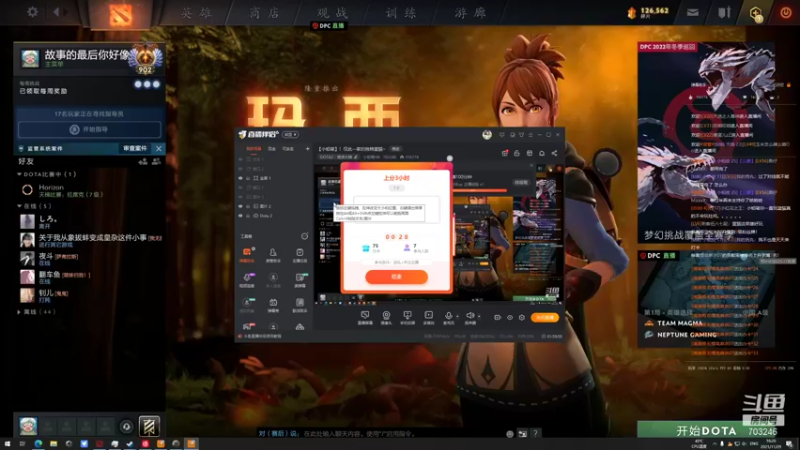Select first scene tab in streaming app
Viewport: 800px width, 450px height.
tap(254, 148)
